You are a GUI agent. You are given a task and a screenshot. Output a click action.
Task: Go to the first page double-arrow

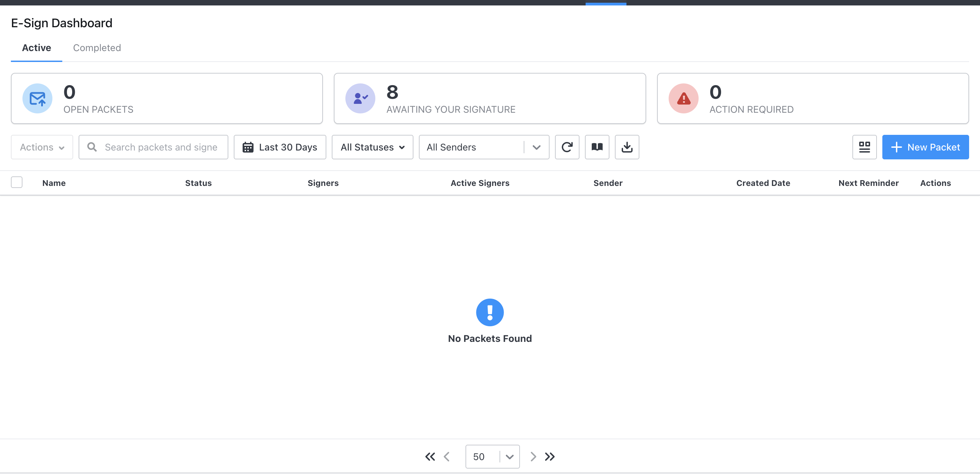pyautogui.click(x=430, y=457)
